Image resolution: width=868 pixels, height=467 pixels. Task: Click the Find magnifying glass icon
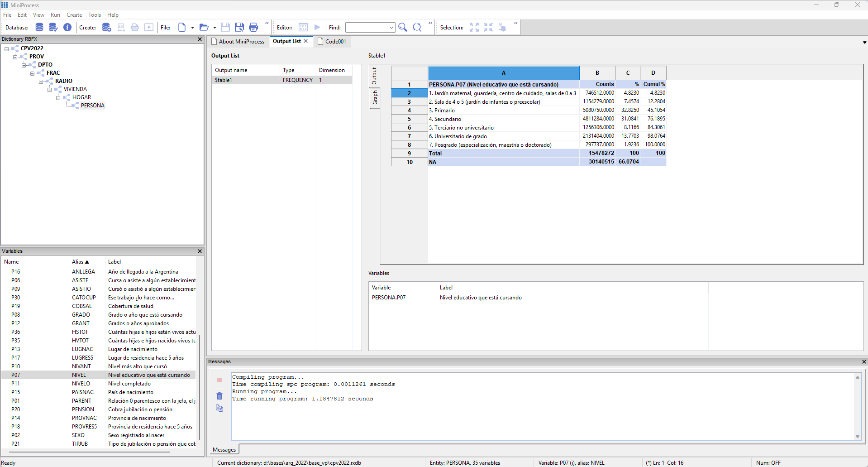coord(402,27)
